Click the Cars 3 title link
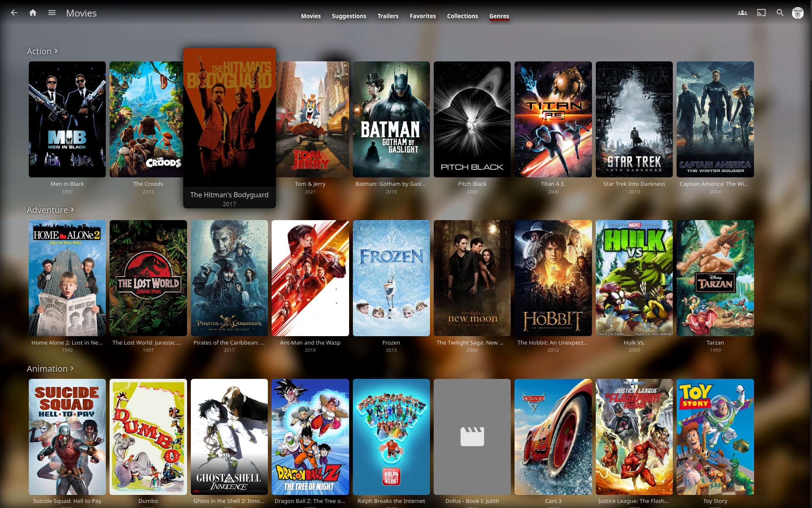The image size is (812, 508). click(x=553, y=501)
